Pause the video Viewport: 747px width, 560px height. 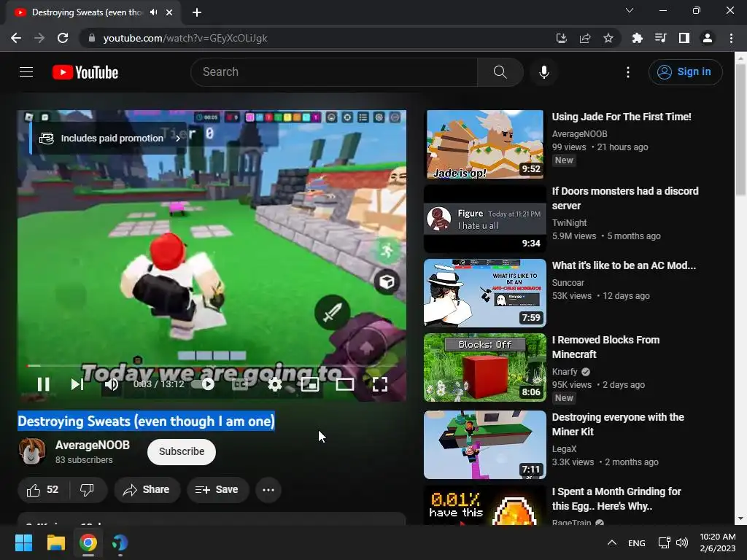[x=43, y=384]
